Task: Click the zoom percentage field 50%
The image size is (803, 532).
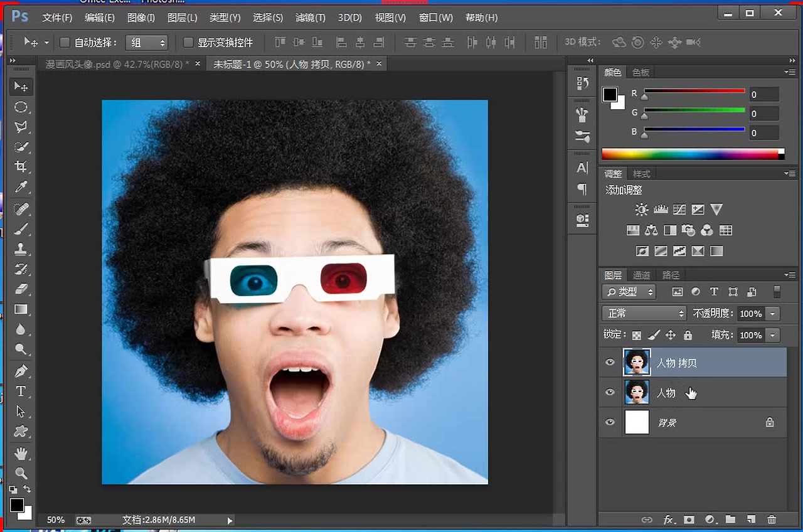Action: (56, 520)
